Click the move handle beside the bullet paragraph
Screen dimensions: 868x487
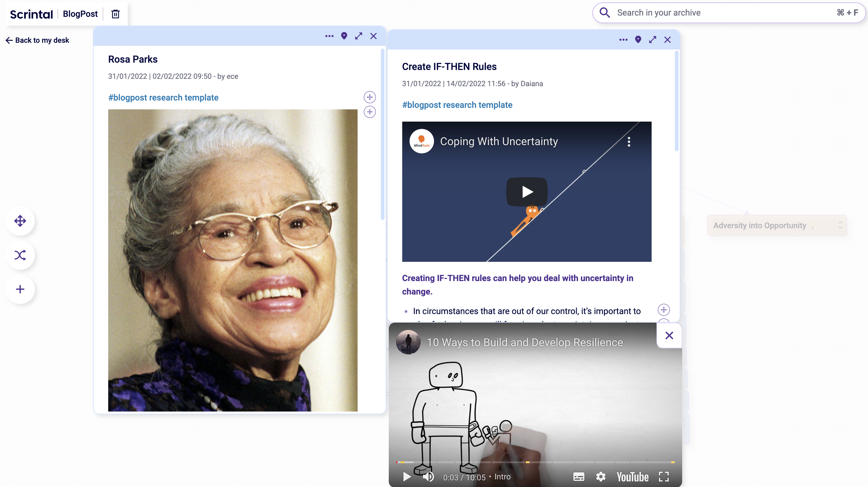(664, 310)
